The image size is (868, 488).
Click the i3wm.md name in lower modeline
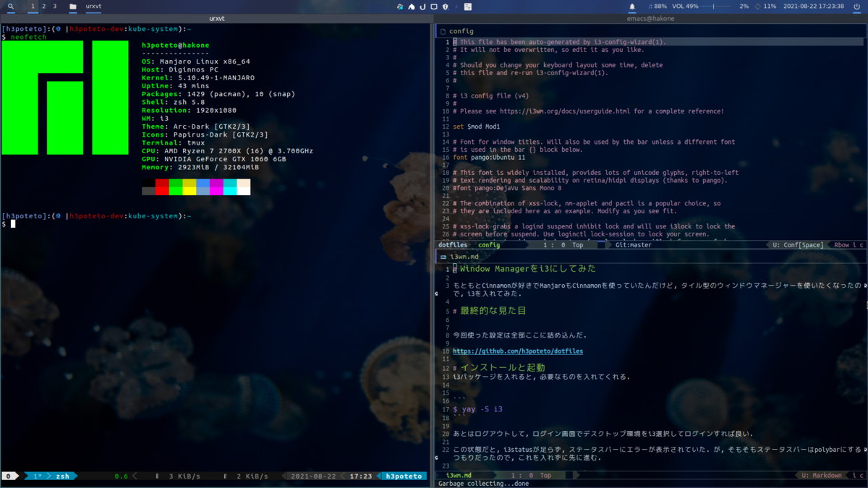459,476
